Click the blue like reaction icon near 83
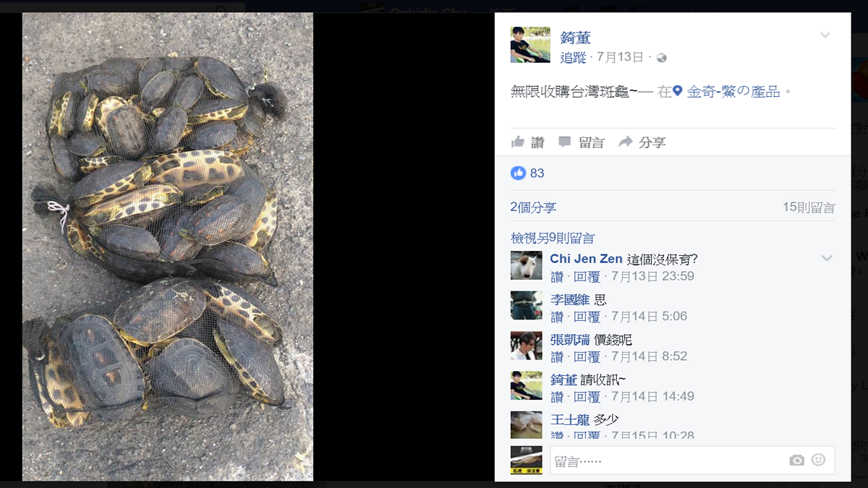This screenshot has height=488, width=868. tap(518, 173)
